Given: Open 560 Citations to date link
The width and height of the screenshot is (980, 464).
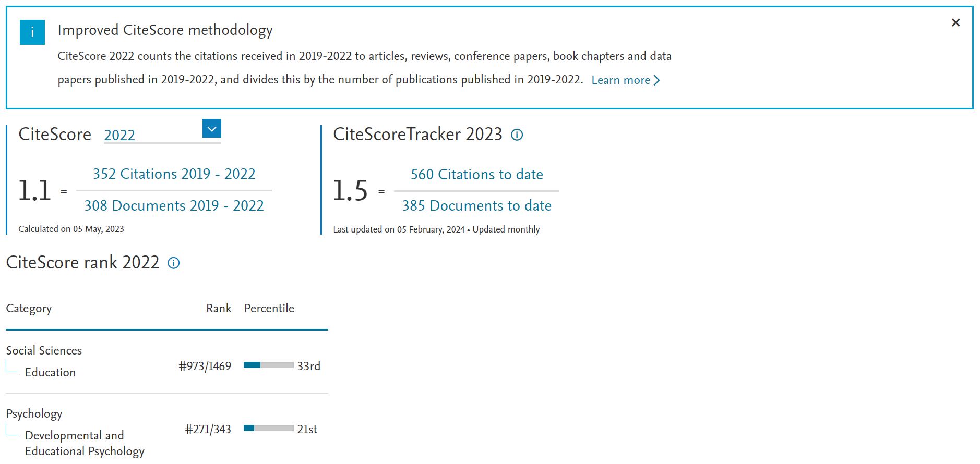Looking at the screenshot, I should pos(477,174).
